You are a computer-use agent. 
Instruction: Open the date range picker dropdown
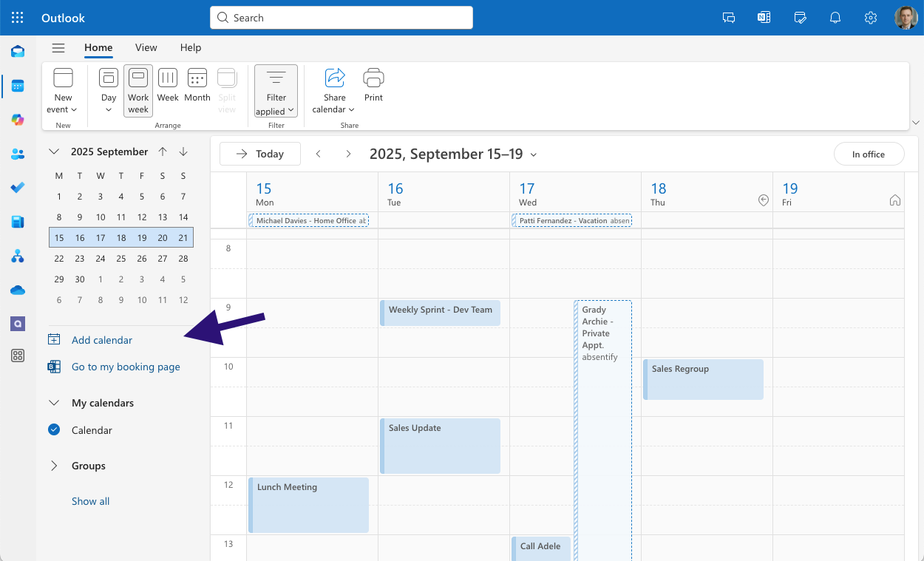point(534,154)
